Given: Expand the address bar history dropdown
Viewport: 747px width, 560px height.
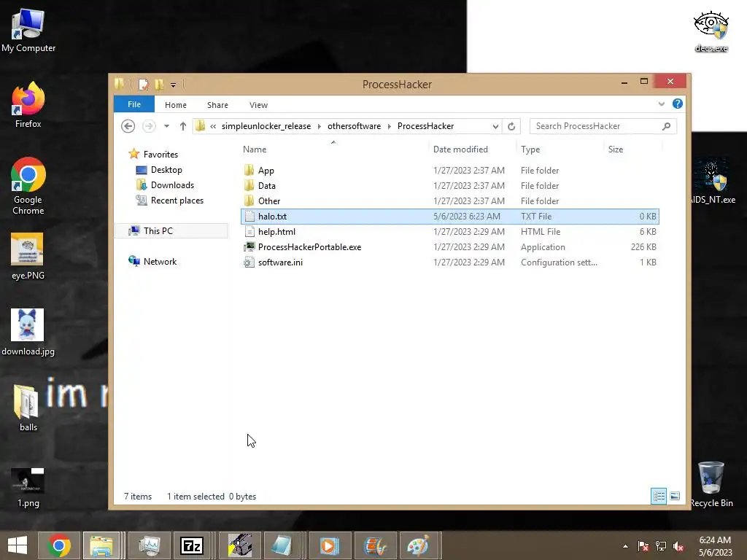Looking at the screenshot, I should pyautogui.click(x=495, y=126).
